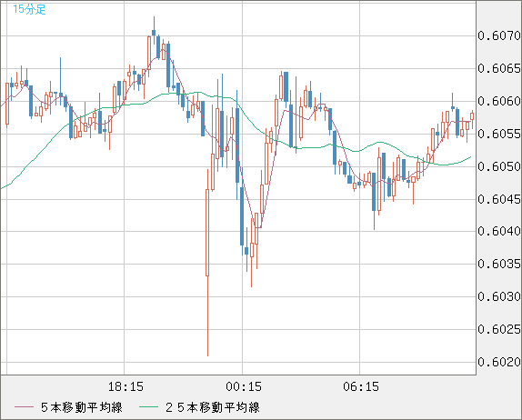This screenshot has height=420, width=522.
Task: Click the 06:15 time axis label
Action: tap(361, 386)
